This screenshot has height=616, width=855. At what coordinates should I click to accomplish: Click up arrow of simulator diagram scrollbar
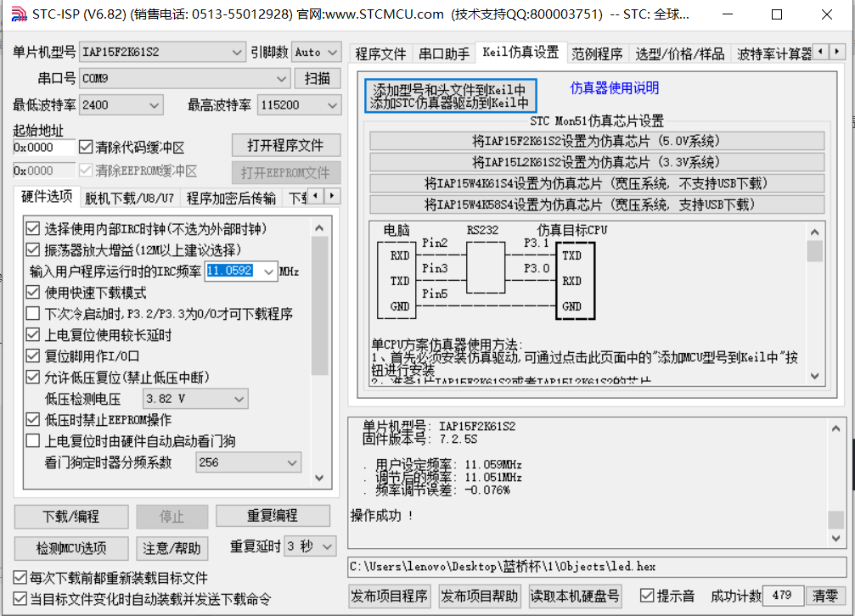pyautogui.click(x=814, y=232)
